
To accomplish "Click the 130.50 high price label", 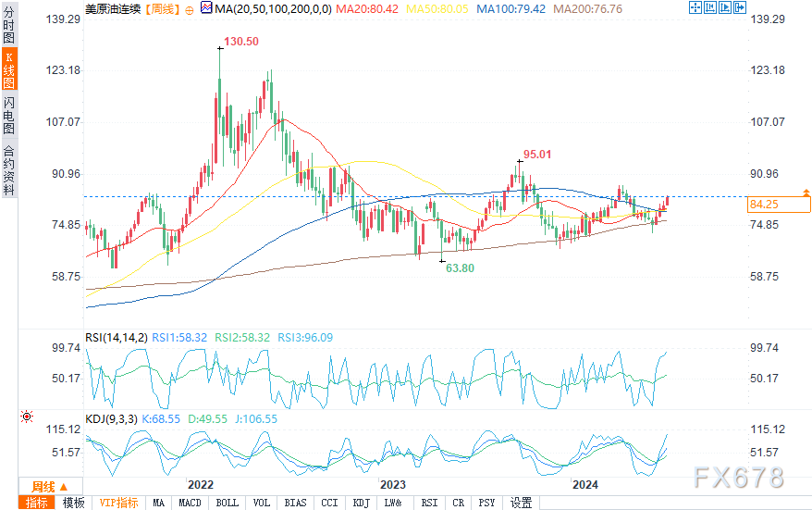I will click(x=241, y=42).
